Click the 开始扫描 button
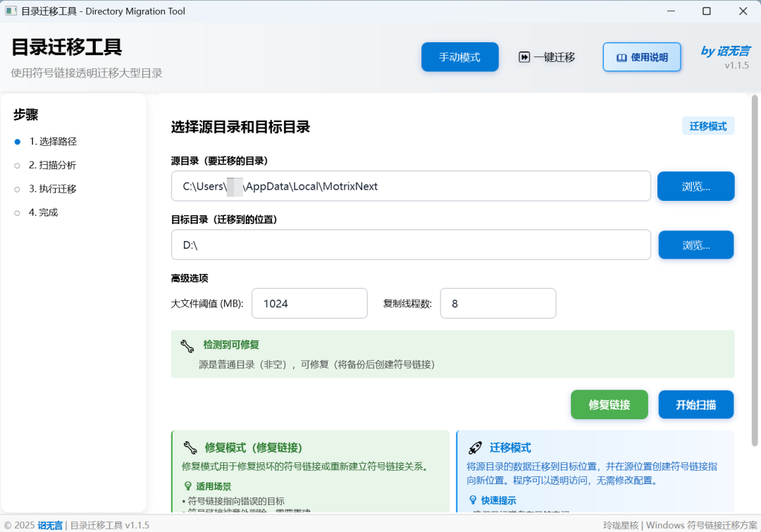This screenshot has width=761, height=532. (695, 404)
